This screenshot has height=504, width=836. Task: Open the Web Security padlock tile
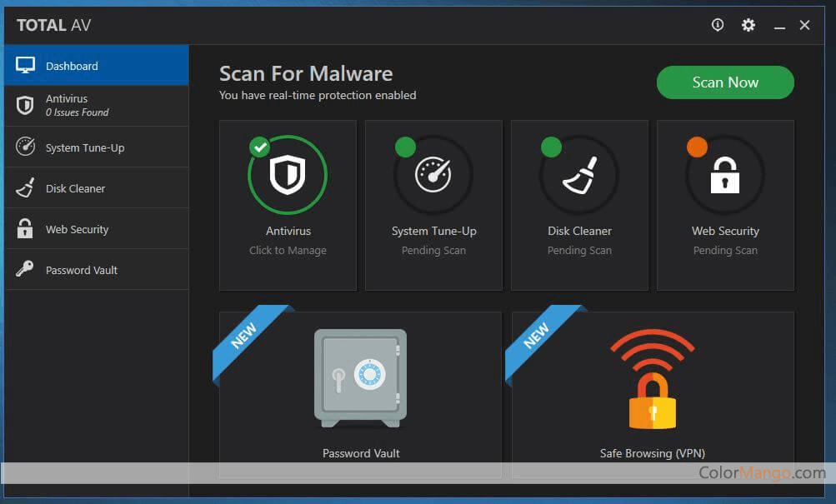724,177
